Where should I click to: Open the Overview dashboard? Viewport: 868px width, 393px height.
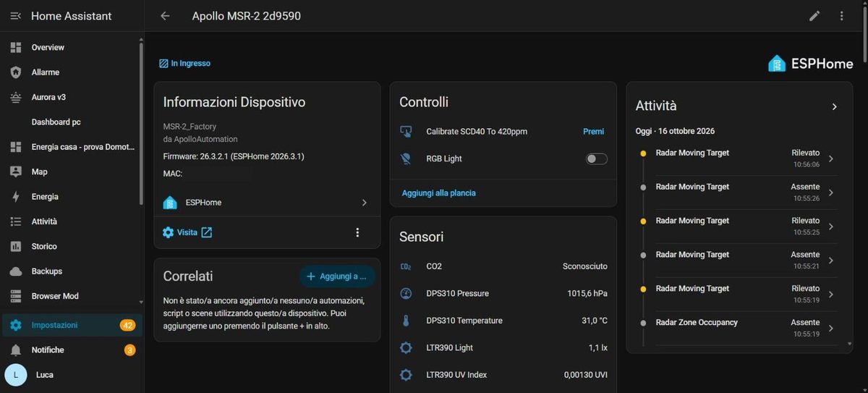click(x=71, y=47)
